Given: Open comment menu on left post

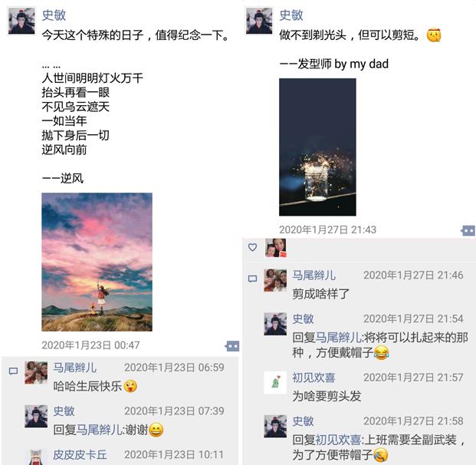Looking at the screenshot, I should pos(232,346).
